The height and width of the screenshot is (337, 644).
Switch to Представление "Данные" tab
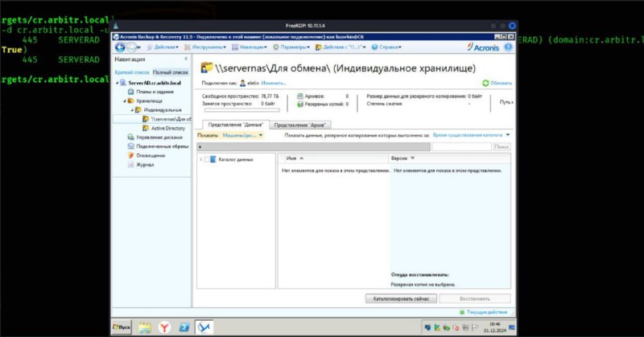point(236,125)
